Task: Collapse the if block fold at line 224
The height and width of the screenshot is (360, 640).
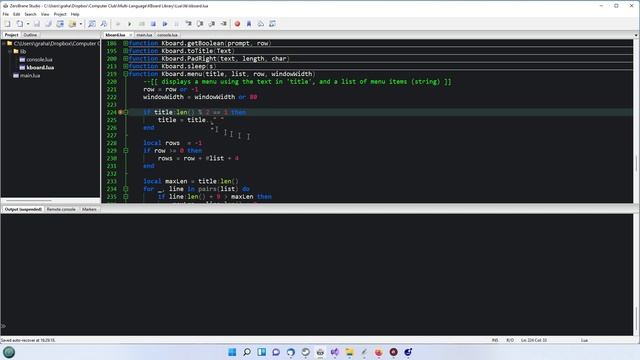Action: point(126,112)
